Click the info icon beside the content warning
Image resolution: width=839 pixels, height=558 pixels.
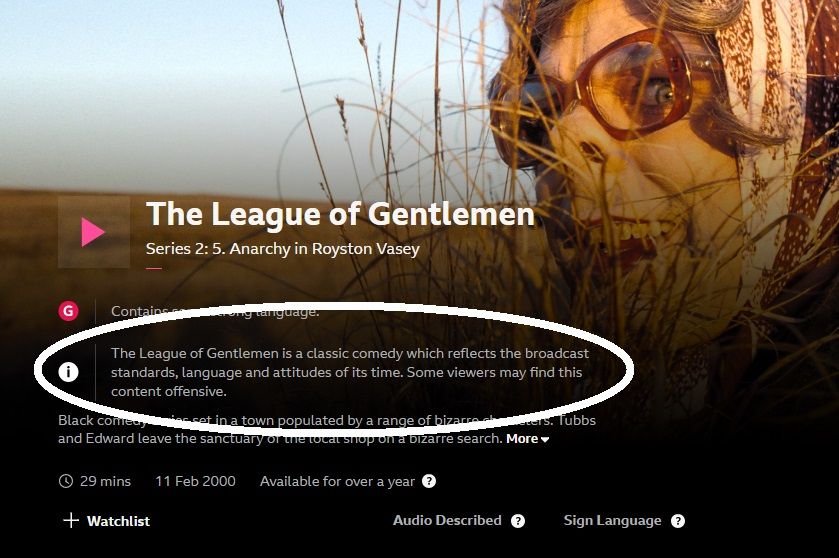[x=68, y=371]
